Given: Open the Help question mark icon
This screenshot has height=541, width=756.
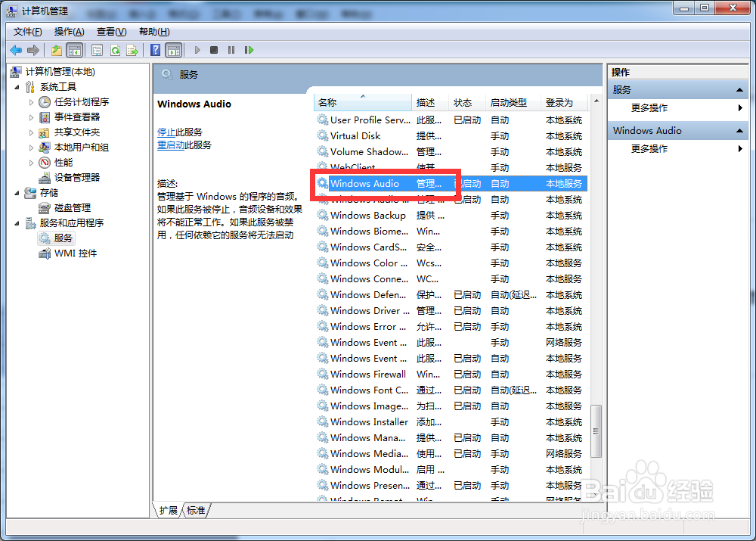Looking at the screenshot, I should [x=155, y=50].
